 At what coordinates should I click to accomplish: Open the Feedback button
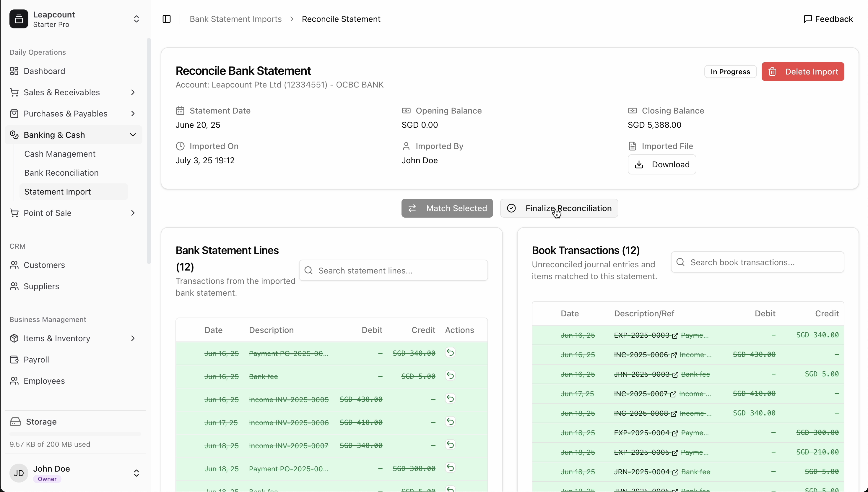tap(828, 19)
